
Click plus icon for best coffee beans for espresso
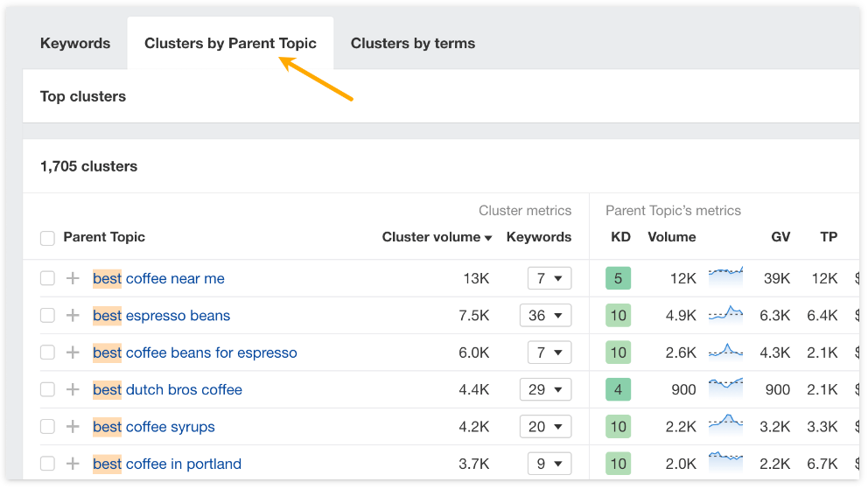[73, 353]
